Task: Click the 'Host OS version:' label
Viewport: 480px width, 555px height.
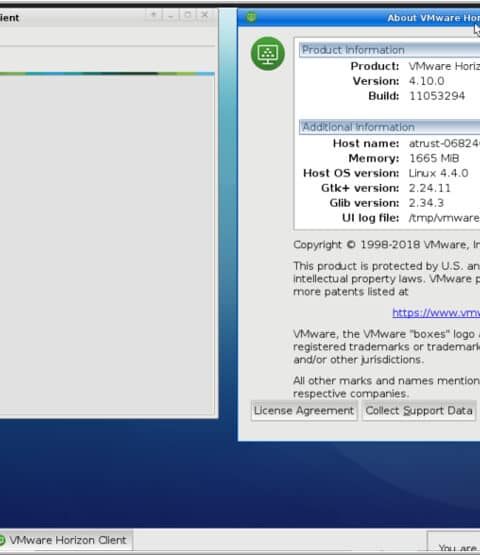Action: click(x=351, y=173)
